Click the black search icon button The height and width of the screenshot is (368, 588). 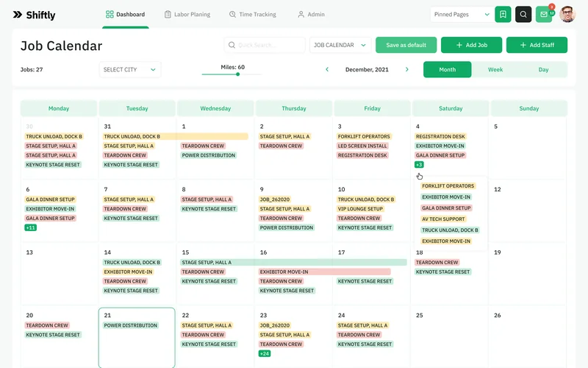(x=523, y=14)
